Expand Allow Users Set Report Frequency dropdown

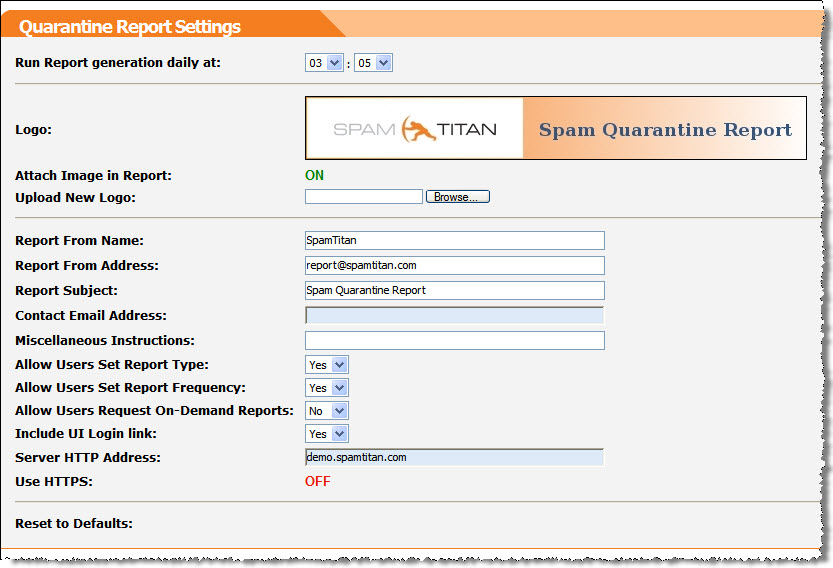pyautogui.click(x=326, y=387)
